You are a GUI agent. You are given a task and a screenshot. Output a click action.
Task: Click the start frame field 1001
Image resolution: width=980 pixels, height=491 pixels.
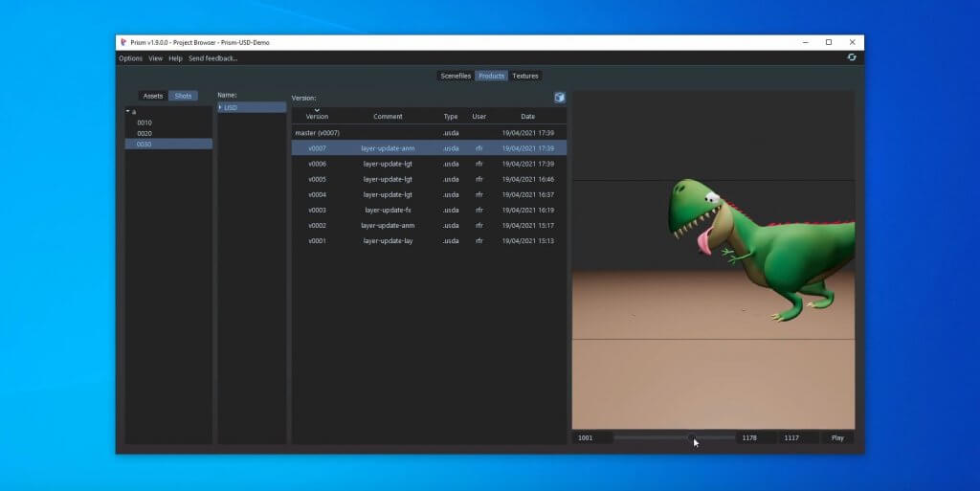pyautogui.click(x=591, y=438)
